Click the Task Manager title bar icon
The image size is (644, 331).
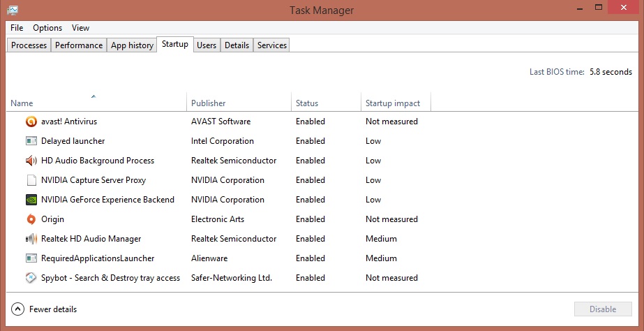tap(13, 9)
